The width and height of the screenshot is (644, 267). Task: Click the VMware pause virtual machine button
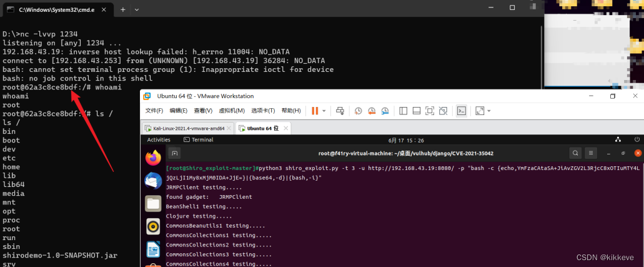315,111
